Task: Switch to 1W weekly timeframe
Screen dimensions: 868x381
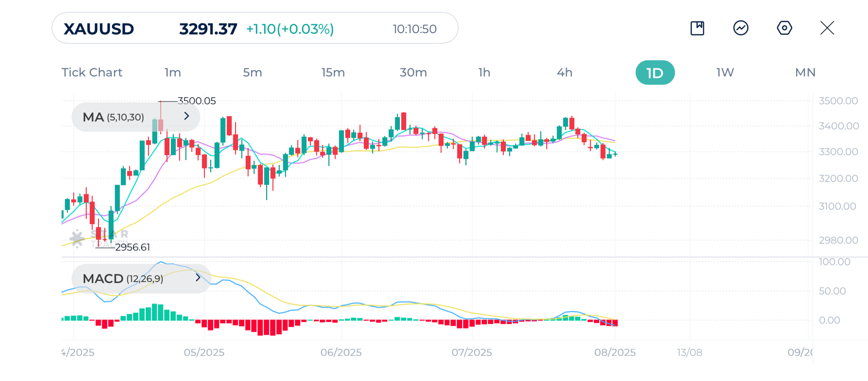Action: point(725,73)
